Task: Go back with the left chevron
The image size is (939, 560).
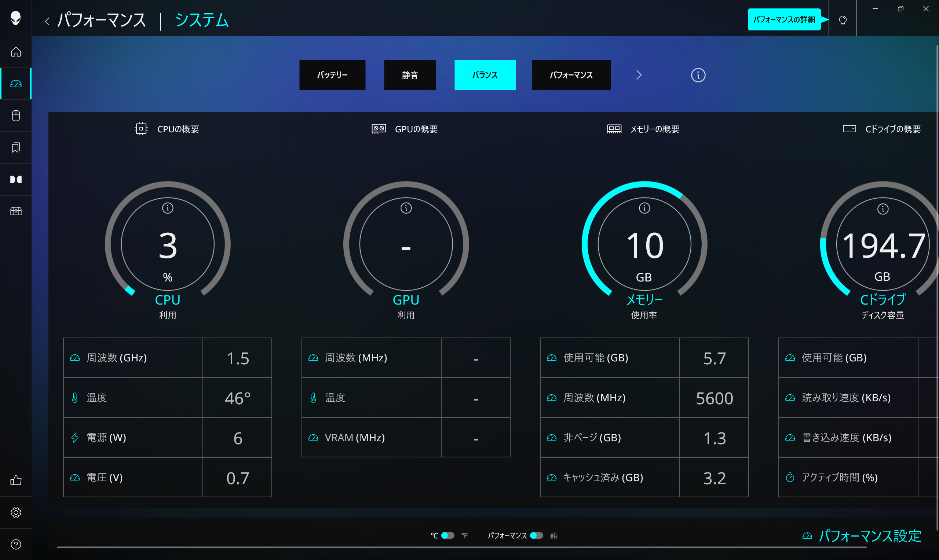Action: tap(47, 21)
